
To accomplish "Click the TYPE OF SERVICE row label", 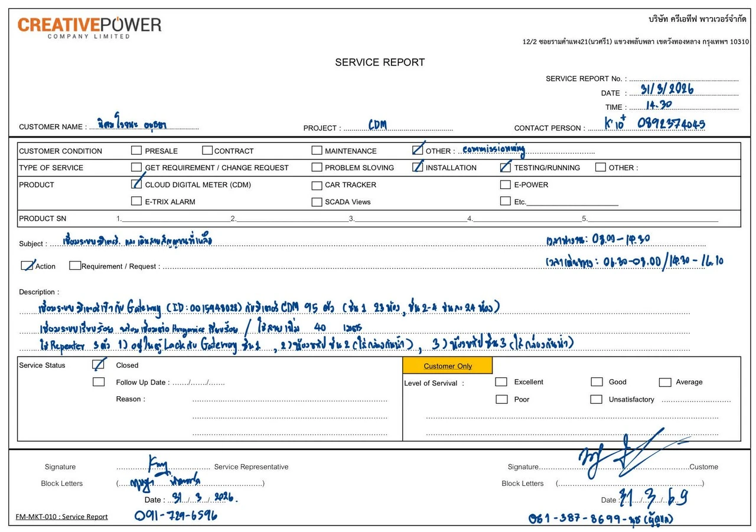I will pos(51,168).
